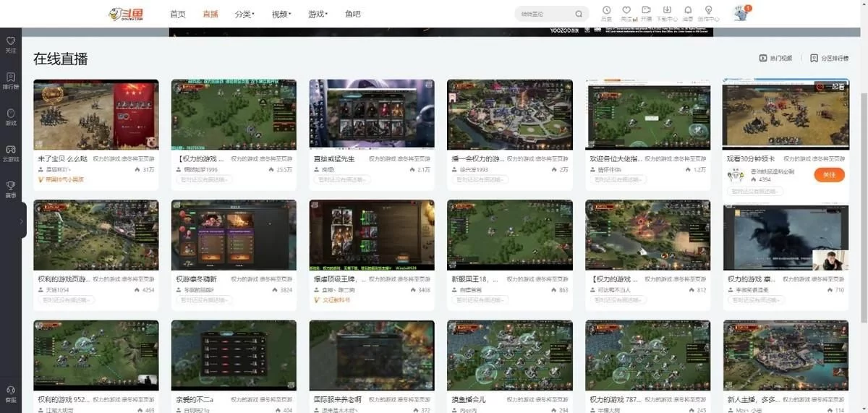This screenshot has width=868, height=413.
Task: Open the 分区排行榜 zone ranking link
Action: point(830,59)
